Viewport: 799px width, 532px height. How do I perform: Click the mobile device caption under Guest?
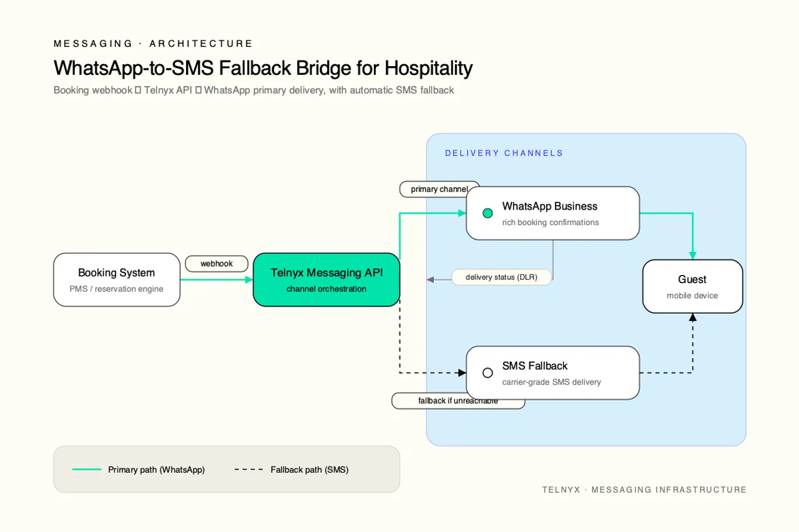(692, 296)
